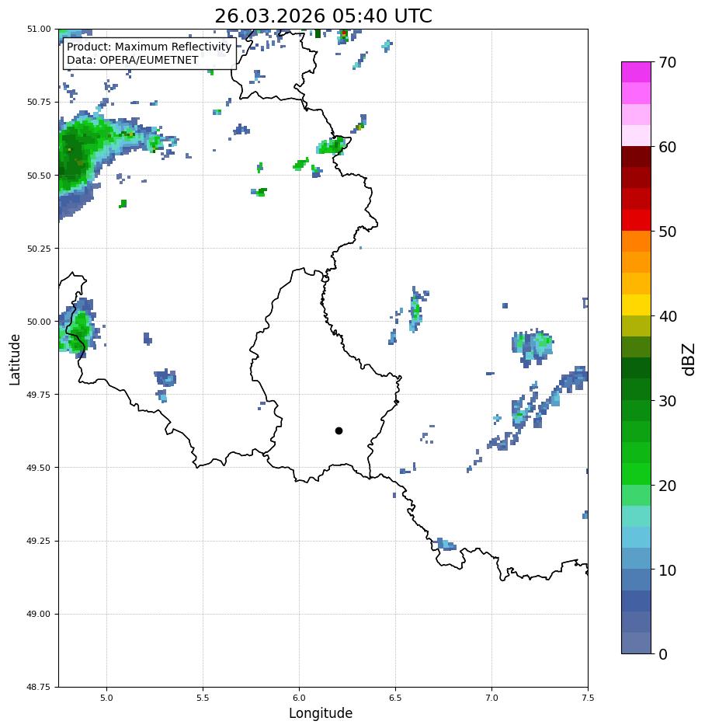The width and height of the screenshot is (705, 728).
Task: Click colorbar tick label "70"
Action: [668, 62]
